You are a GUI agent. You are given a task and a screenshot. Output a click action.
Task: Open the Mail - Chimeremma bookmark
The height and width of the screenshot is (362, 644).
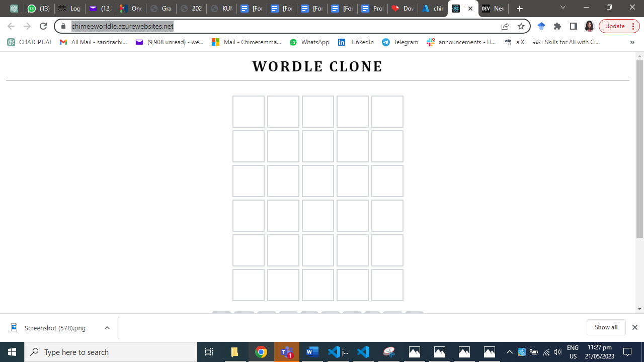pyautogui.click(x=247, y=42)
